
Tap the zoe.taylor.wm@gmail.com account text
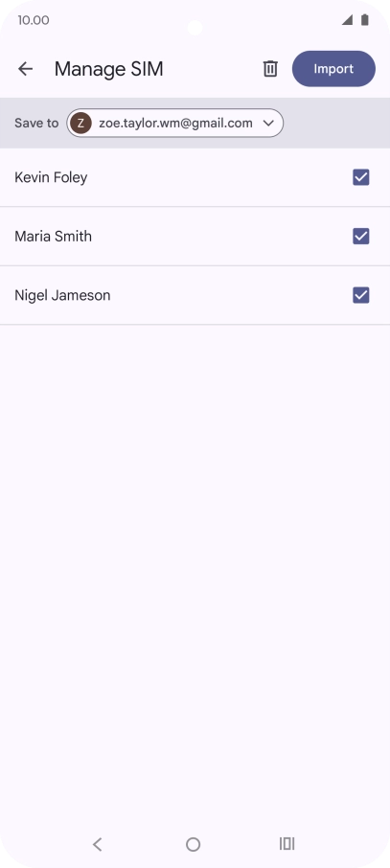pos(175,123)
